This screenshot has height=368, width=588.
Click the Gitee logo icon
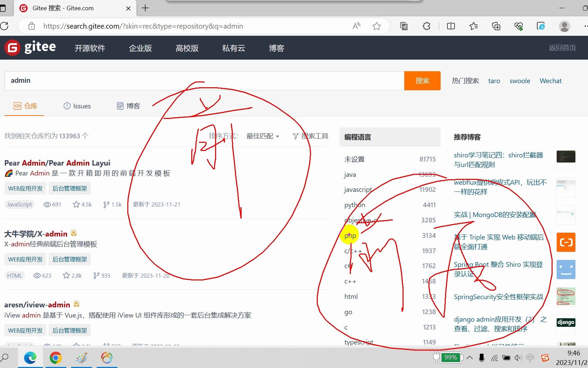tap(12, 48)
